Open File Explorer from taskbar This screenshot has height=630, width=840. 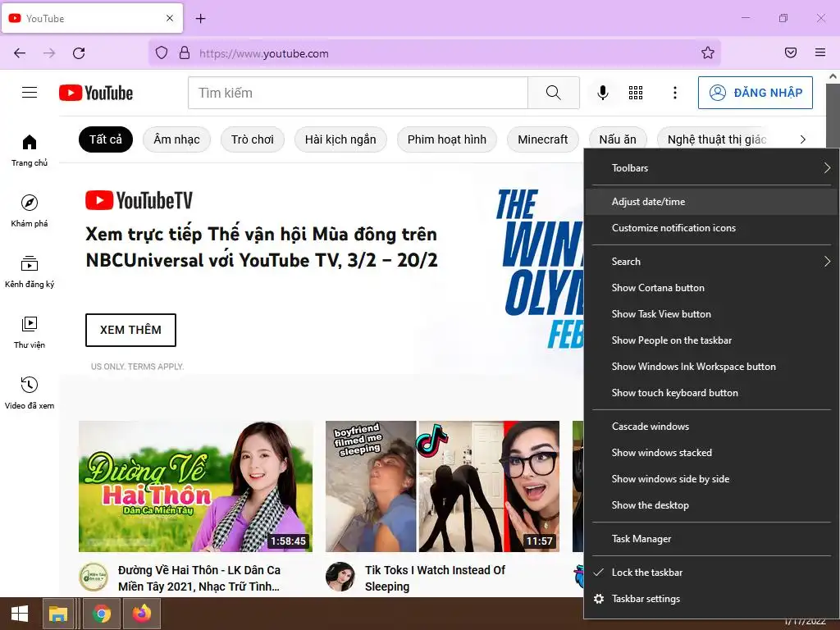(x=58, y=614)
